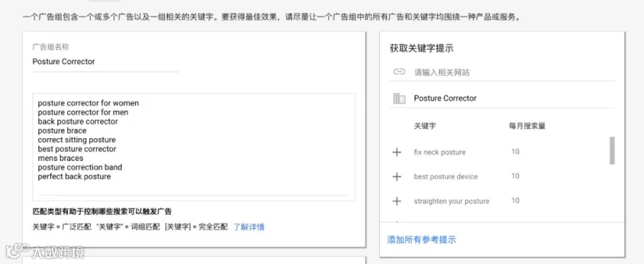Viewport: 644px width, 264px height.
Task: Select suggestion text 'straighten your posture'
Action: 452,201
